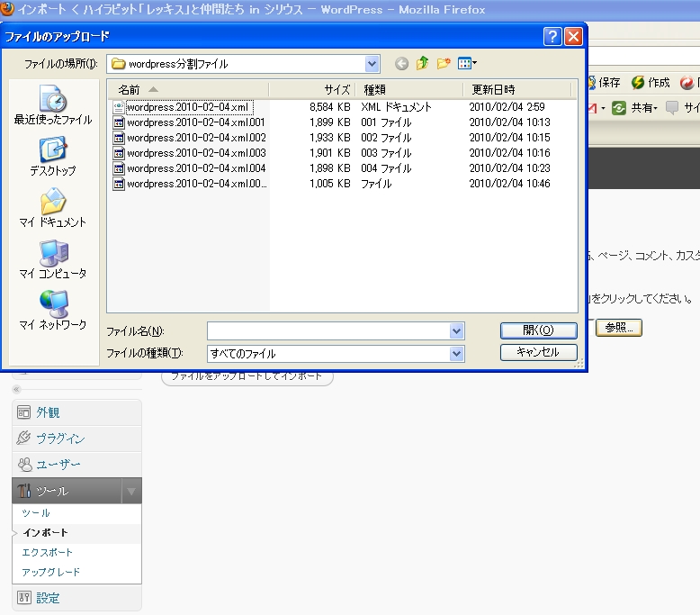Expand the ファイル名 combo box arrow
Image resolution: width=700 pixels, height=615 pixels.
pyautogui.click(x=456, y=331)
